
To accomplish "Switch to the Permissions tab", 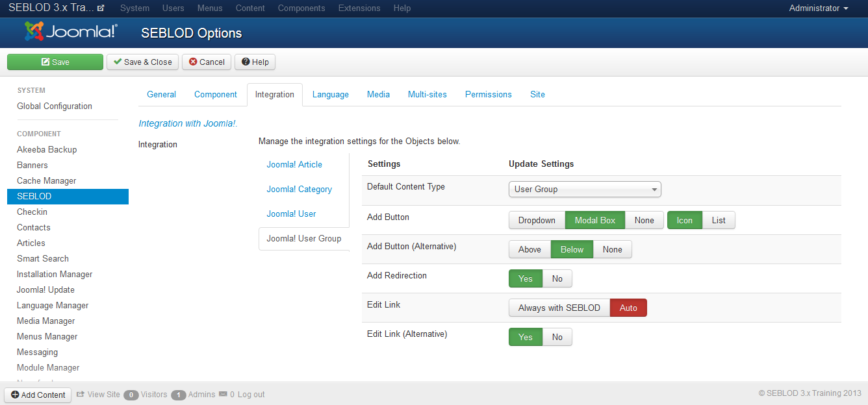I will tap(489, 94).
